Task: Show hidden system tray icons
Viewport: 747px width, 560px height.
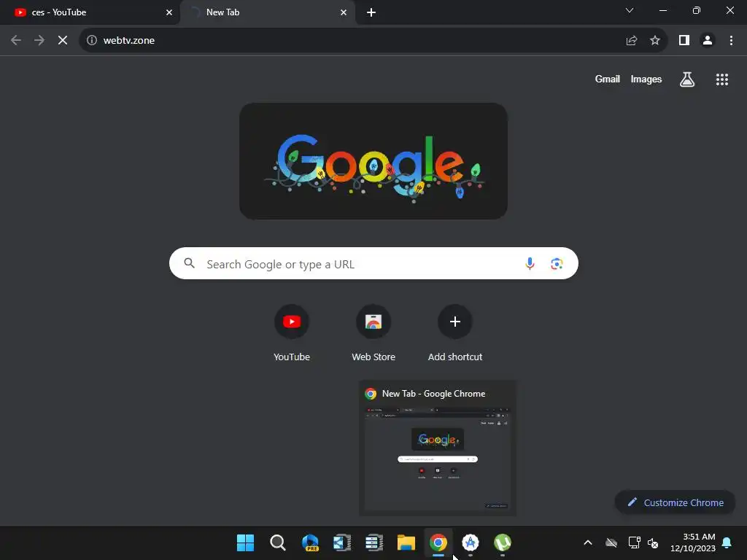Action: pyautogui.click(x=588, y=542)
